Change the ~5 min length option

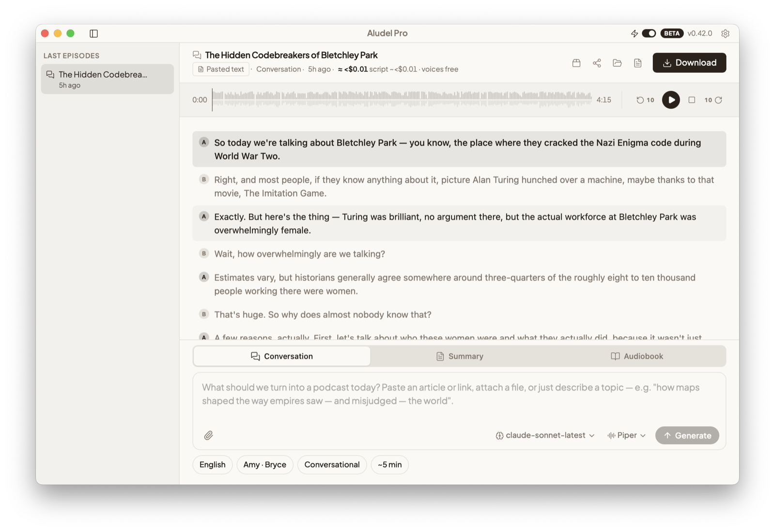[390, 465]
